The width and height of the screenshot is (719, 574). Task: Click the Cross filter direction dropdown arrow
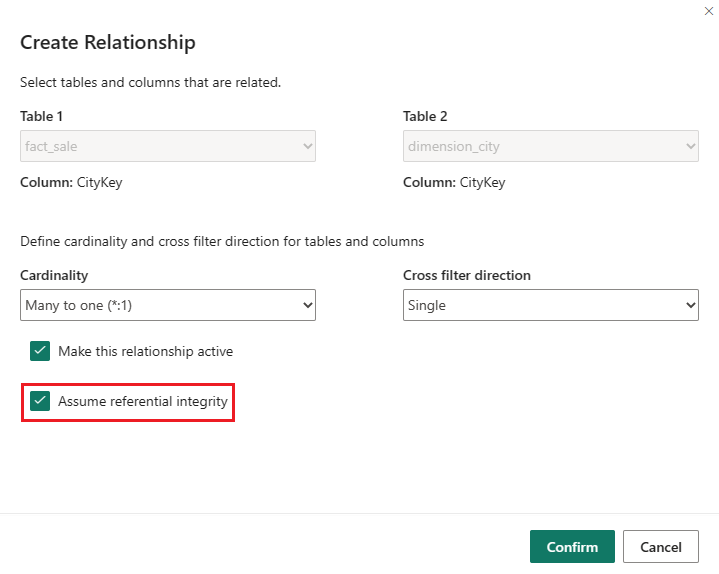coord(689,306)
